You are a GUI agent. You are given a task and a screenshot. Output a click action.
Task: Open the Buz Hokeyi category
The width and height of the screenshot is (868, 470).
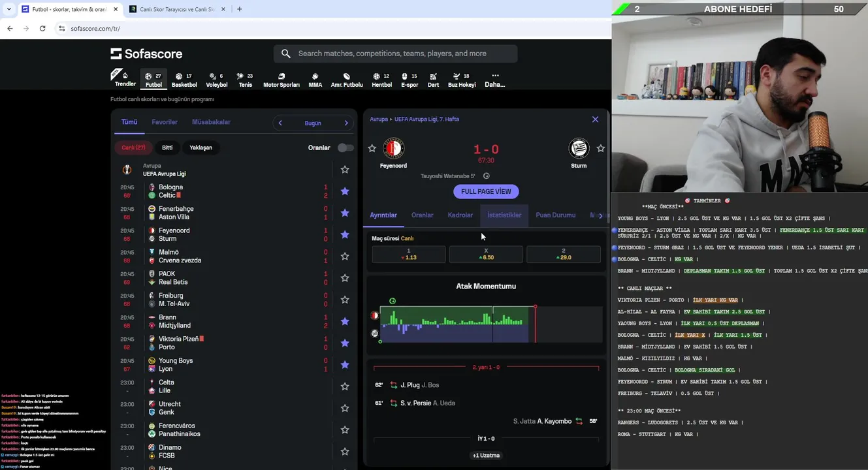point(462,79)
